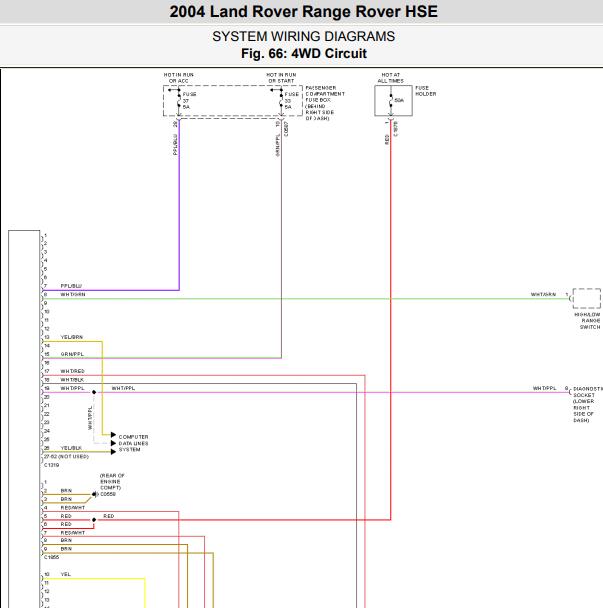Click the "(REAR OF ENGINE COMPT)" note
Image resolution: width=603 pixels, height=608 pixels.
(x=112, y=482)
